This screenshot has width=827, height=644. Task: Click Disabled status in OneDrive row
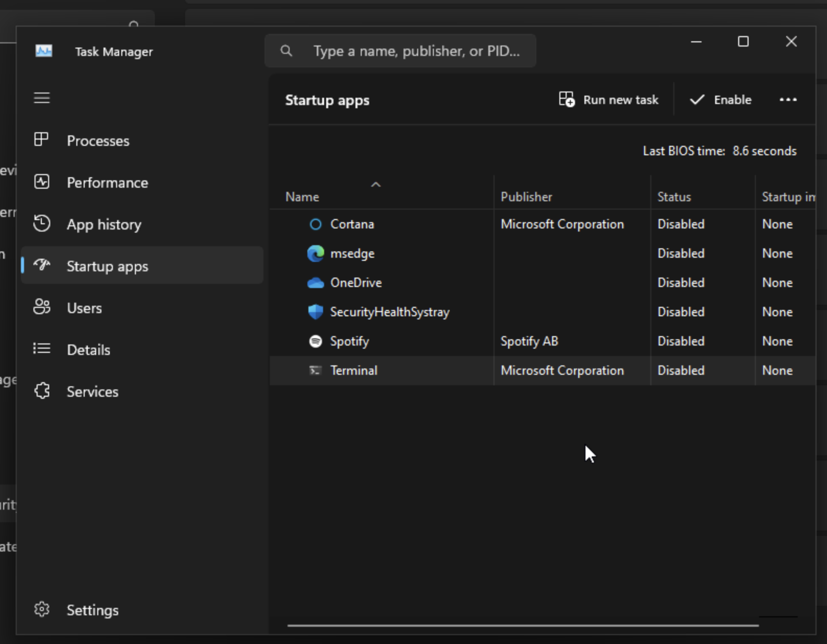click(681, 283)
